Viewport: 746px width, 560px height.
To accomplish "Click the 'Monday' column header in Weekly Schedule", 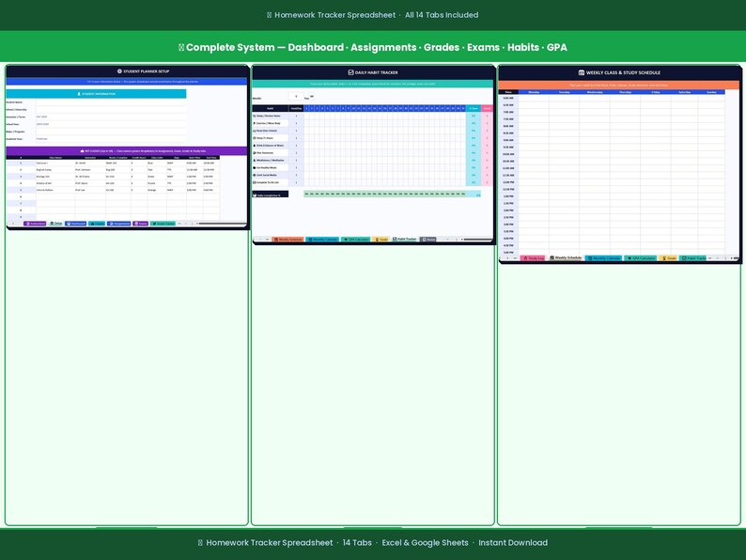I will pos(534,92).
